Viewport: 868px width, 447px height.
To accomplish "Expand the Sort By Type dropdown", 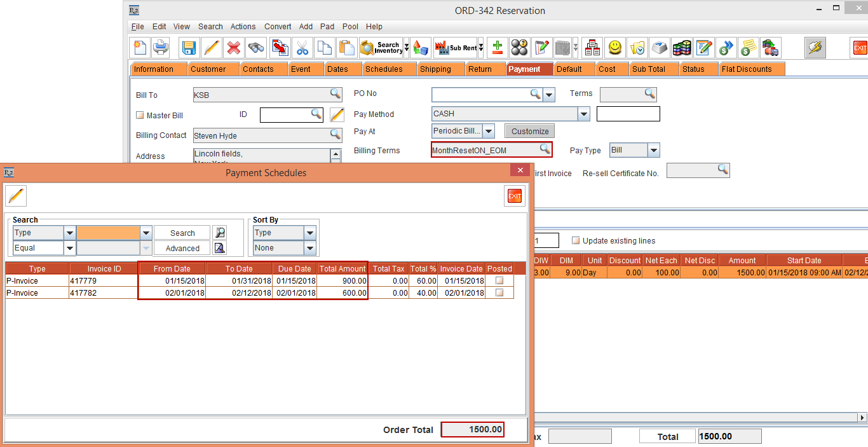I will 309,233.
